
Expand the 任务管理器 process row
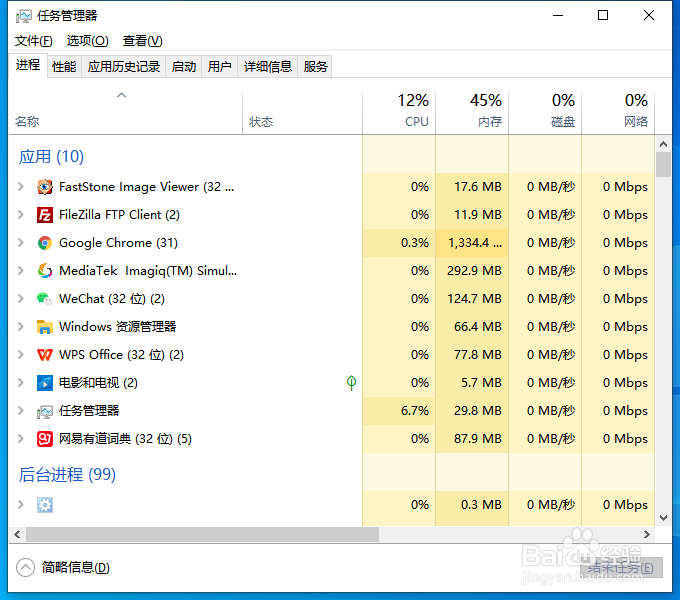(20, 411)
